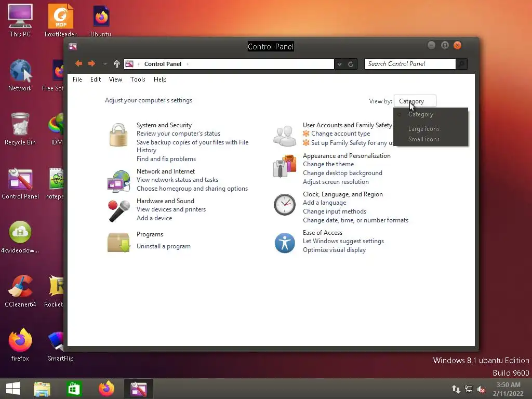Screen dimensions: 532x399
Task: Click Add a device link
Action: [x=154, y=218]
